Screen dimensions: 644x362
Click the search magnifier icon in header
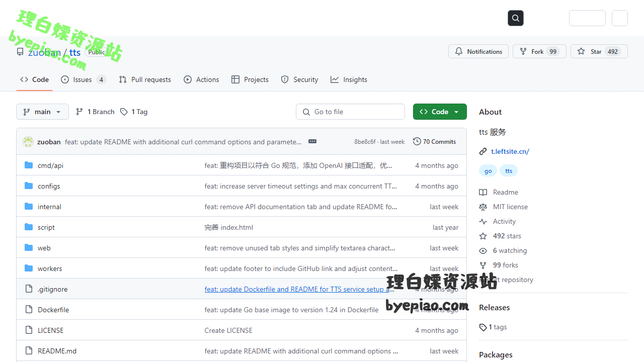click(x=516, y=18)
